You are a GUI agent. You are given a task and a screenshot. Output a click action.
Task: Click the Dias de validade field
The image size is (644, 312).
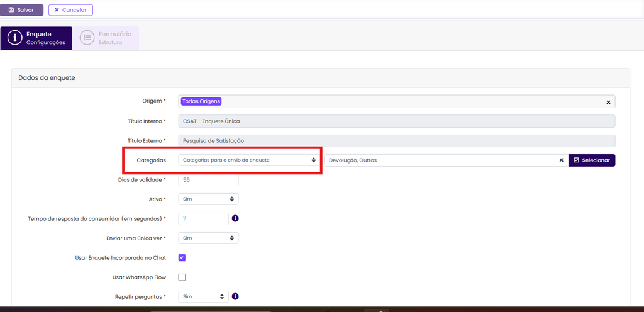pos(209,180)
